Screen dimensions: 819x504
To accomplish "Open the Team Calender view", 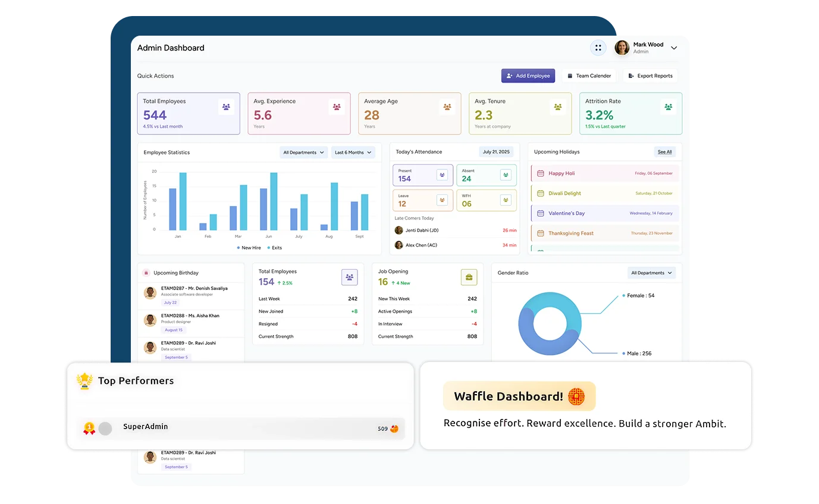I will pyautogui.click(x=588, y=75).
